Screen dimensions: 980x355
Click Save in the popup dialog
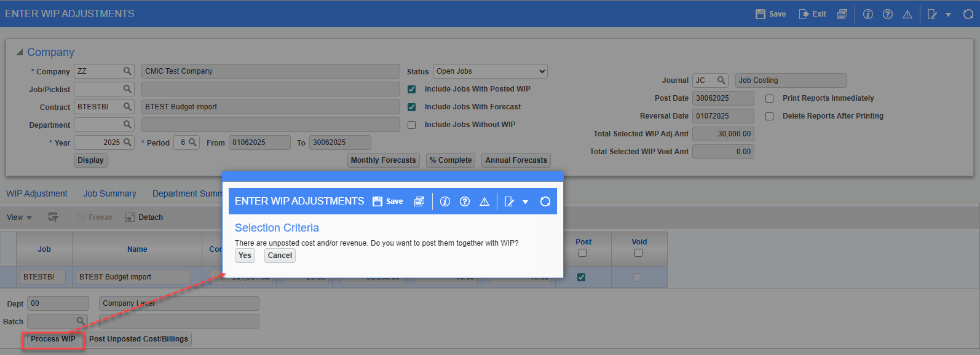[388, 201]
